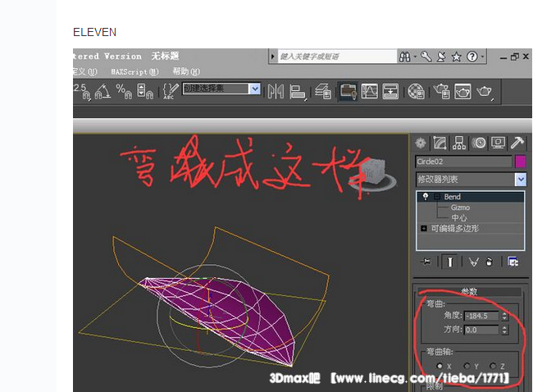Open the help icon dropdown arrow
Image resolution: width=533 pixels, height=392 pixels.
point(482,57)
